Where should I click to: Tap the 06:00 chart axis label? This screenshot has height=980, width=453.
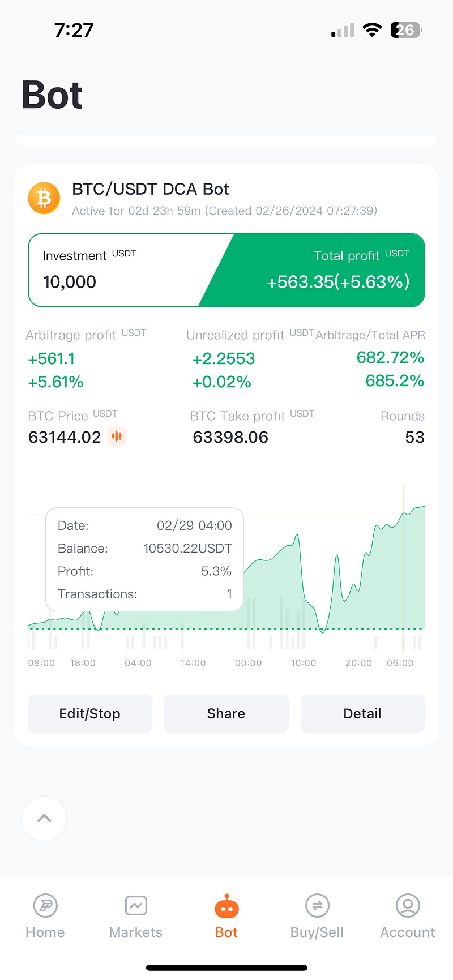pos(400,663)
